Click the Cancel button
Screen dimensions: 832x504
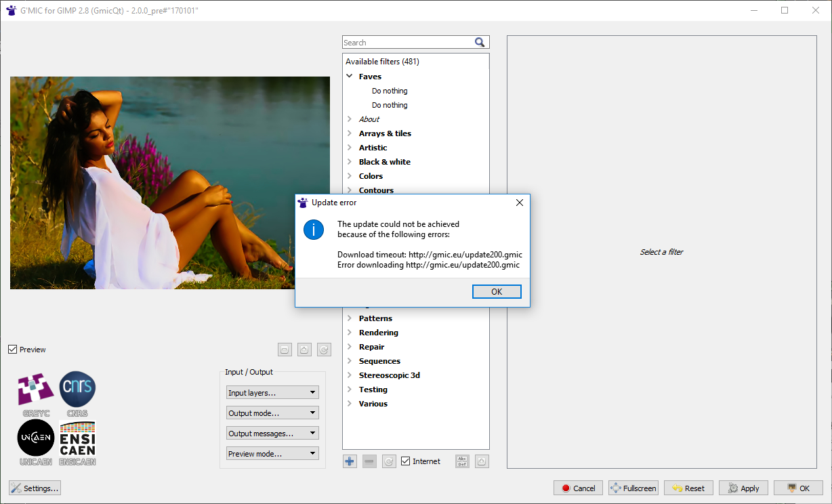(x=578, y=488)
